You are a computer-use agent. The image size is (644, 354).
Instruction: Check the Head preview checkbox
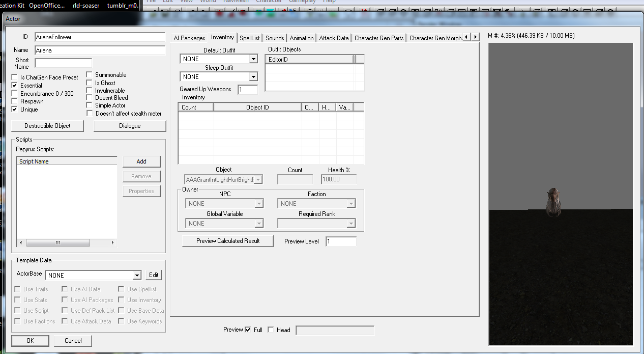tap(272, 330)
